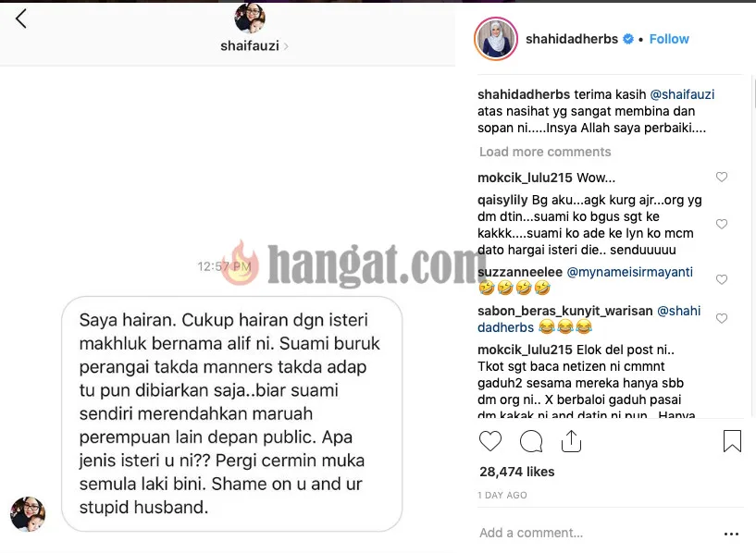Screen dimensions: 756x553
Task: Like mokcik_lulu215's "Wow..." comment
Action: coord(722,177)
